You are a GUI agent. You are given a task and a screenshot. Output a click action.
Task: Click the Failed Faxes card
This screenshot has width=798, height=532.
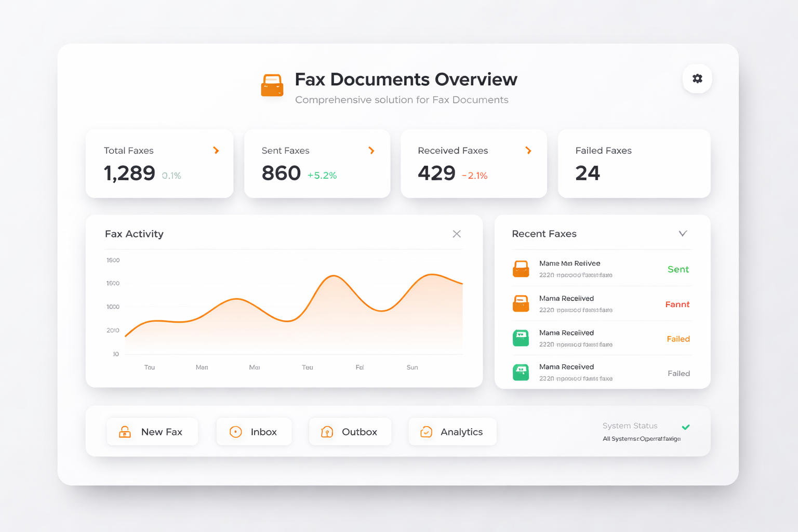[634, 164]
